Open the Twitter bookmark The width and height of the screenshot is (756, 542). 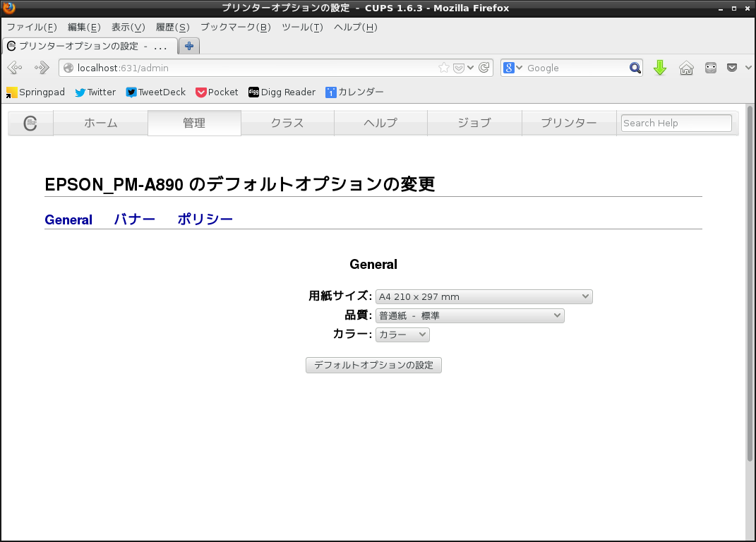(x=95, y=92)
